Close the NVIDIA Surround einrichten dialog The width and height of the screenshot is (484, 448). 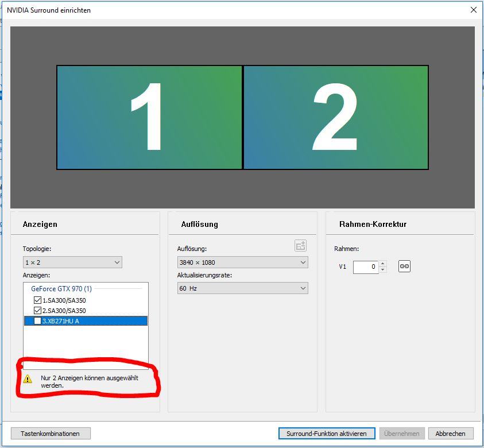pyautogui.click(x=474, y=10)
